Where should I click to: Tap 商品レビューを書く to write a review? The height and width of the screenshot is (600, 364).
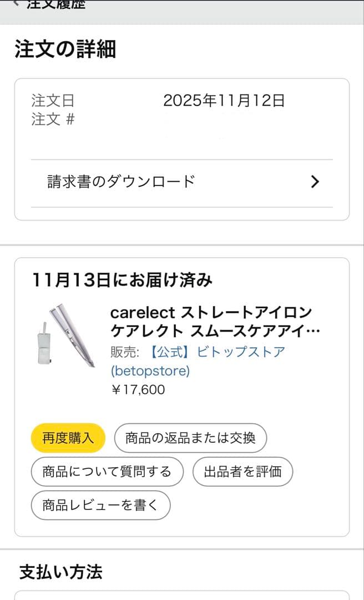coord(101,506)
